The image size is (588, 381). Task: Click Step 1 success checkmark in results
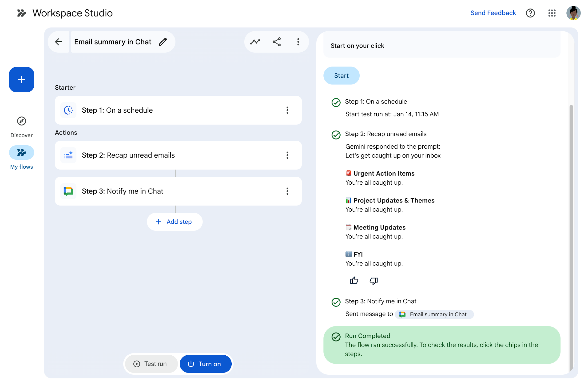[x=336, y=102]
